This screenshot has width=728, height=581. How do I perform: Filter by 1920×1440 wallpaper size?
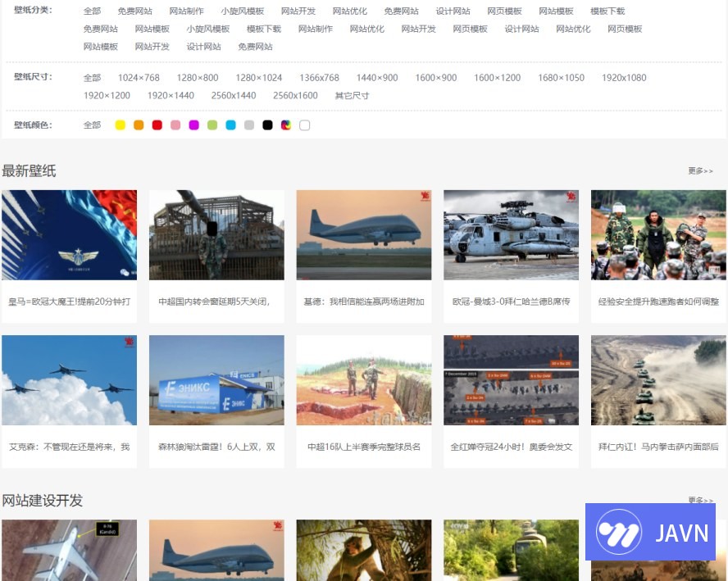click(171, 95)
